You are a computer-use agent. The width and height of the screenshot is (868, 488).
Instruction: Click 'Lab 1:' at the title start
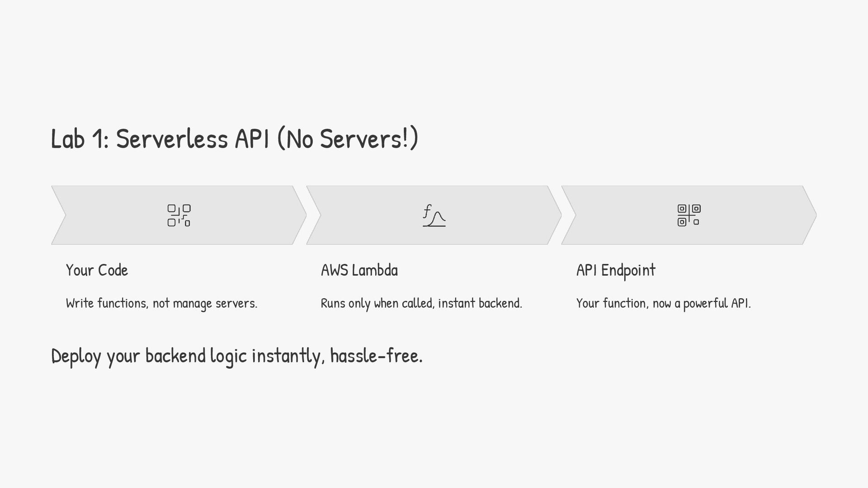click(x=80, y=138)
